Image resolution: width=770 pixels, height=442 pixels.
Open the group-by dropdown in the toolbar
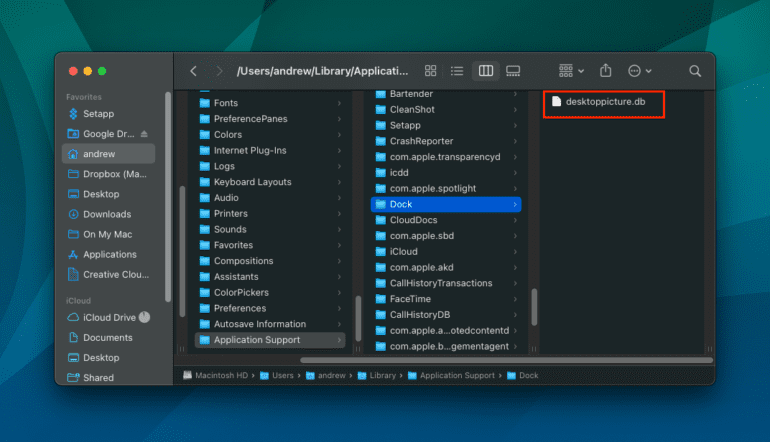point(572,71)
